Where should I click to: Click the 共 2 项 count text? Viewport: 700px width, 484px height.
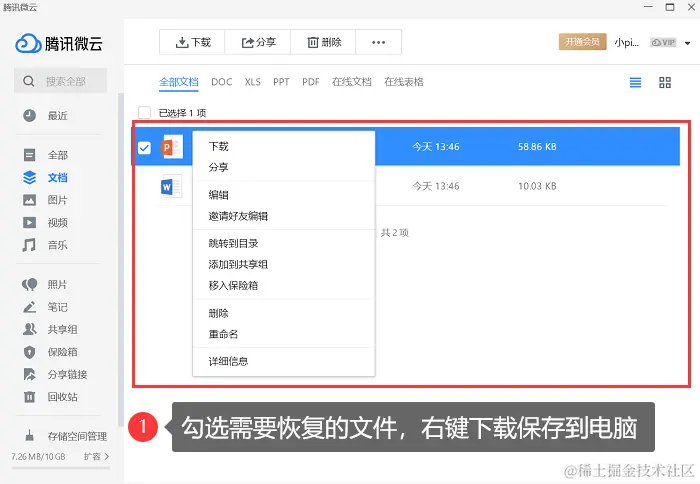(395, 233)
